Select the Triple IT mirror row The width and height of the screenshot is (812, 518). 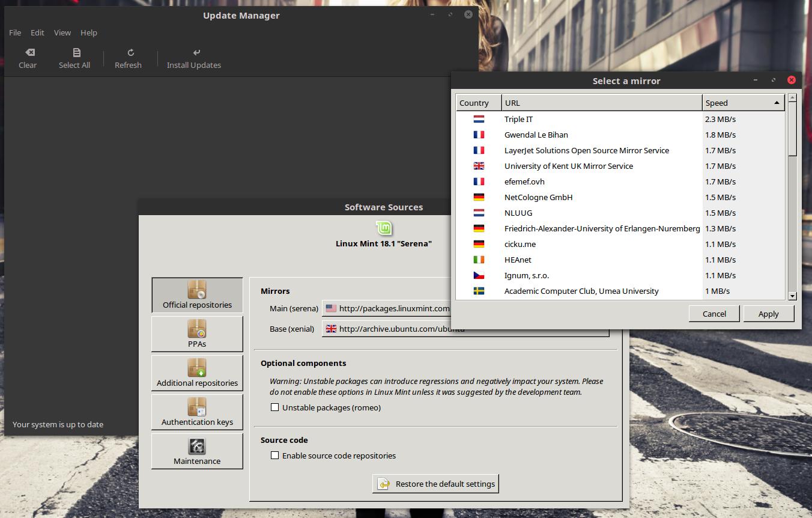point(620,119)
